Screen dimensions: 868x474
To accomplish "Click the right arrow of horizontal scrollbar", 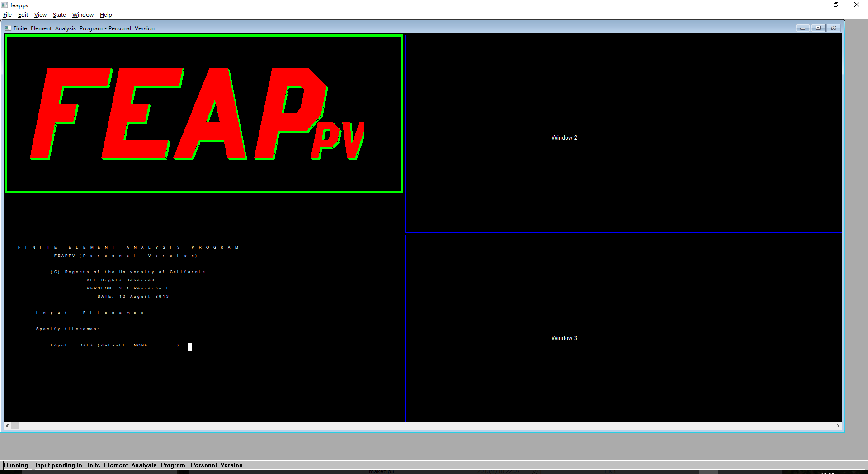I will [x=838, y=426].
